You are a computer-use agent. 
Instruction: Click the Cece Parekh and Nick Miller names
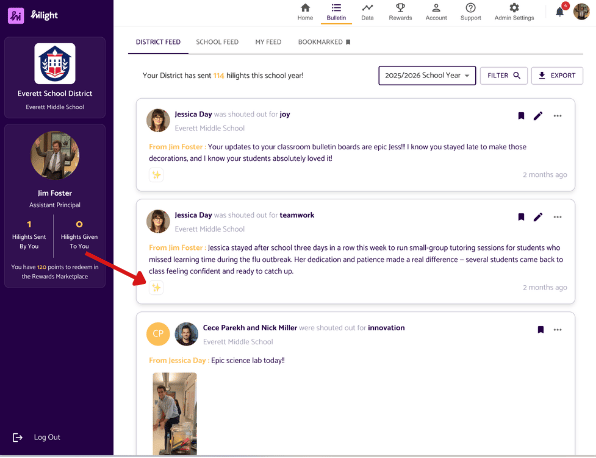click(x=250, y=328)
